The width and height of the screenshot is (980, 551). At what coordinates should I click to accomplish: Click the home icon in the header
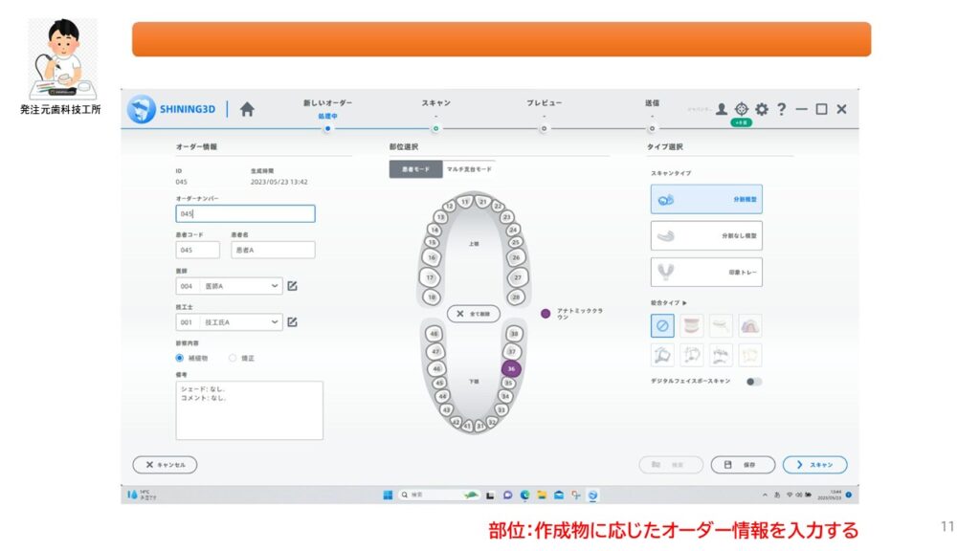click(247, 109)
